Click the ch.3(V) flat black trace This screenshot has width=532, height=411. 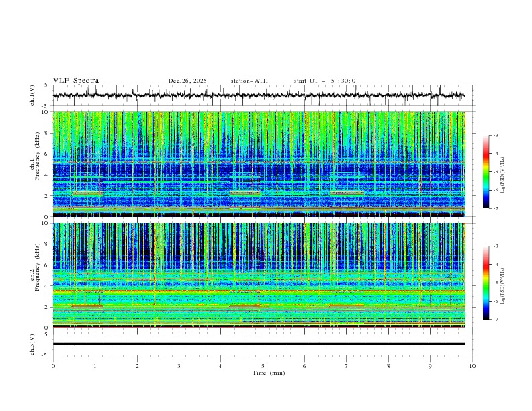click(262, 344)
